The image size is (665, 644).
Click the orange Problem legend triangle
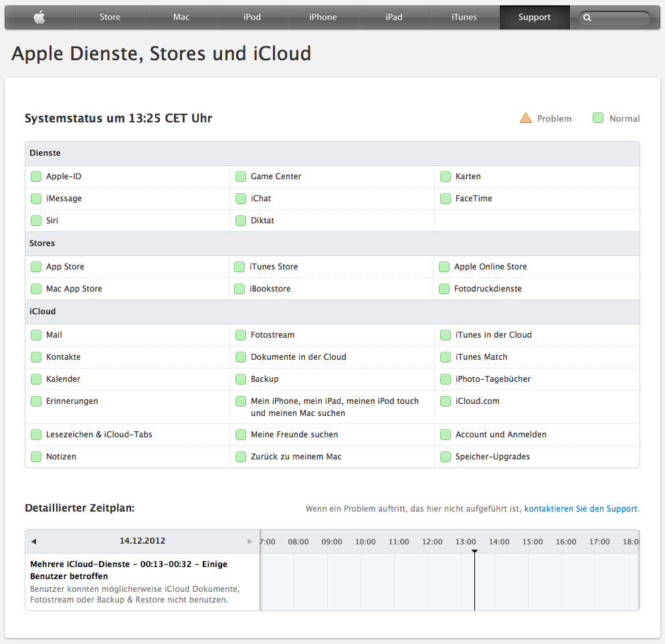pyautogui.click(x=526, y=118)
